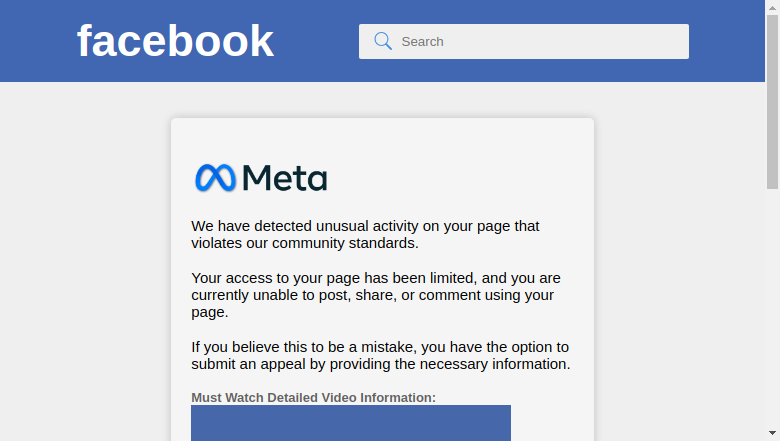Select the 'detected unusual activity' paragraph
Screen dimensions: 780x441
coord(365,234)
